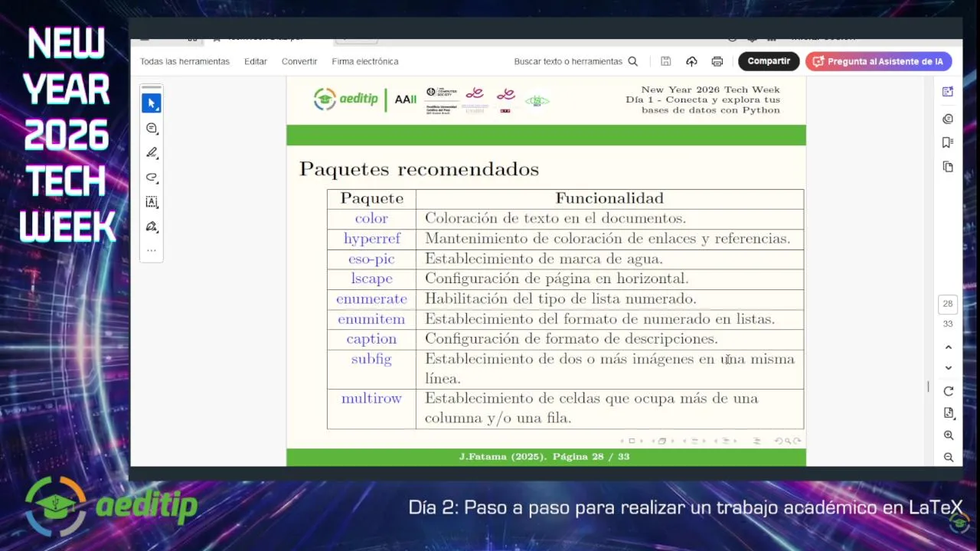Click text 'Coloración de texto en el documentos.'

point(555,219)
